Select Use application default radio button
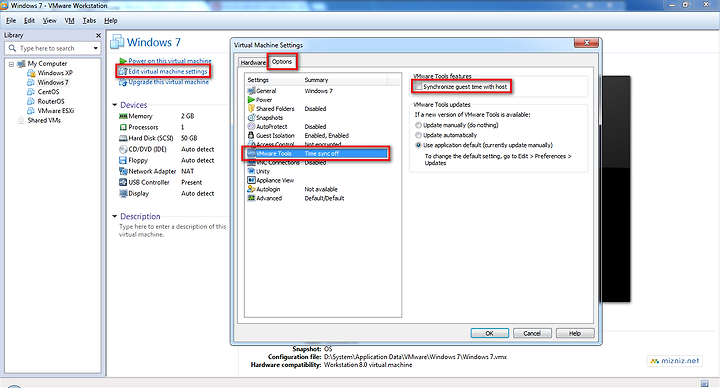The width and height of the screenshot is (720, 388). tap(418, 145)
